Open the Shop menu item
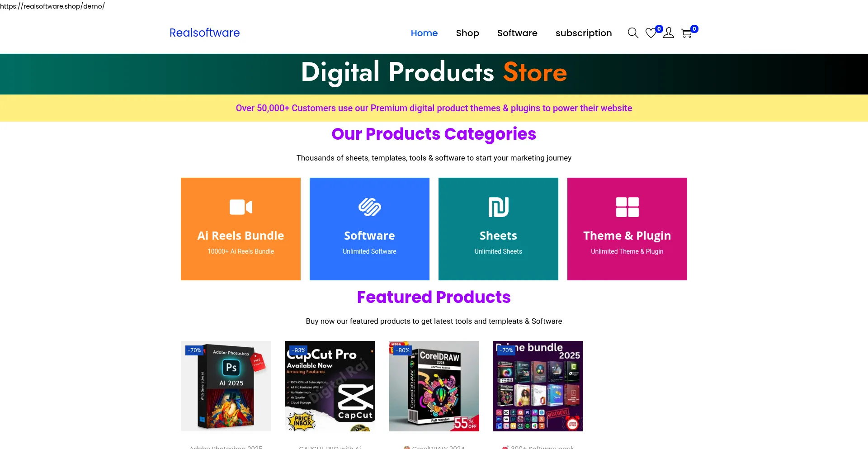 tap(467, 33)
